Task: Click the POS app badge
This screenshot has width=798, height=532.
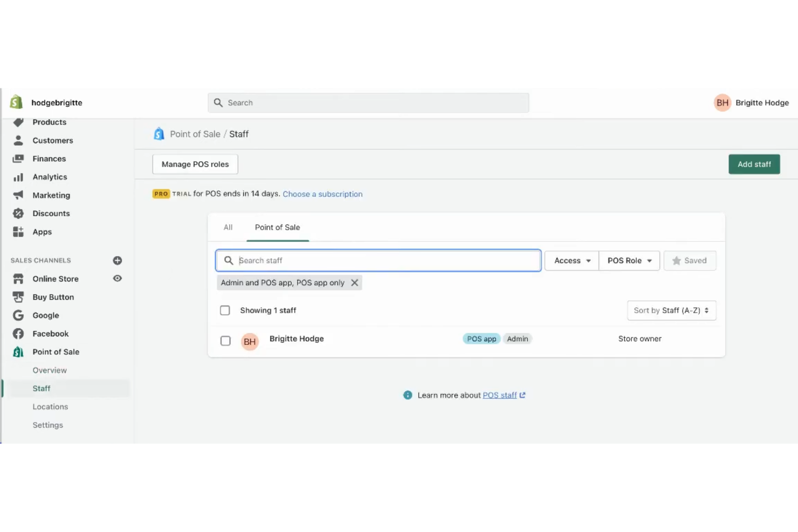Action: (481, 338)
